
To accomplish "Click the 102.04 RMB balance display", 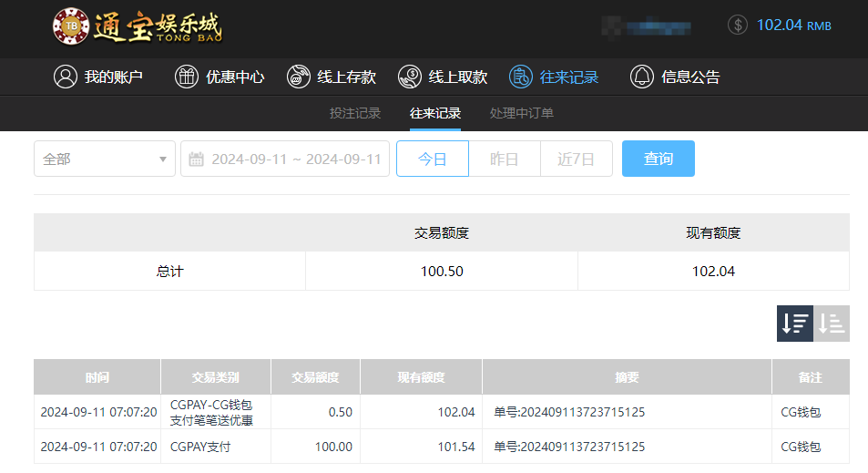I will click(x=793, y=25).
